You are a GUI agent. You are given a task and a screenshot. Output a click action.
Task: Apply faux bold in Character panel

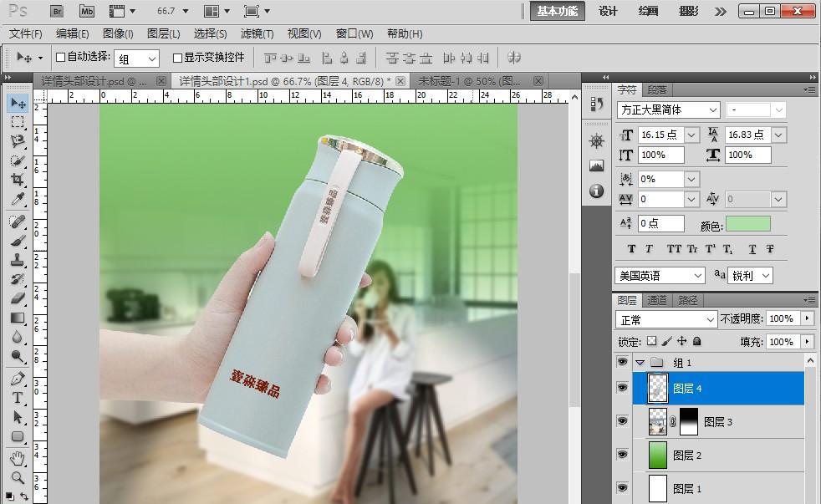pyautogui.click(x=631, y=249)
